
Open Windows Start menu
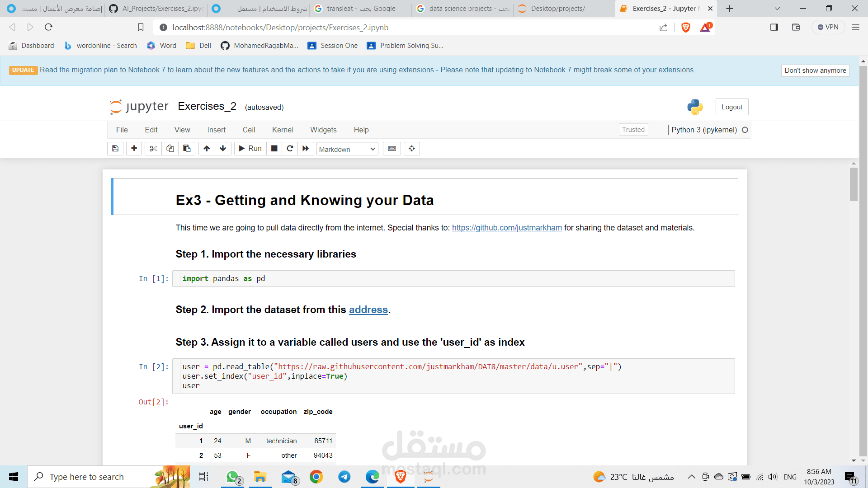(x=14, y=477)
